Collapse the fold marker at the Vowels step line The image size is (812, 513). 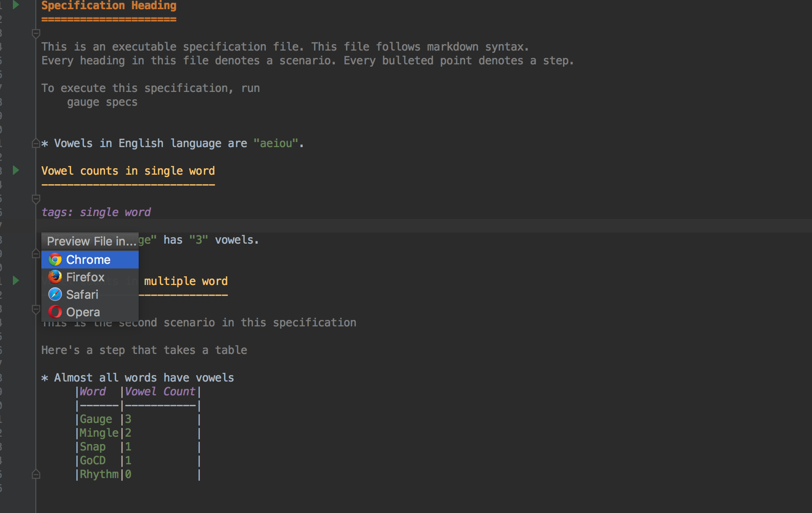36,143
